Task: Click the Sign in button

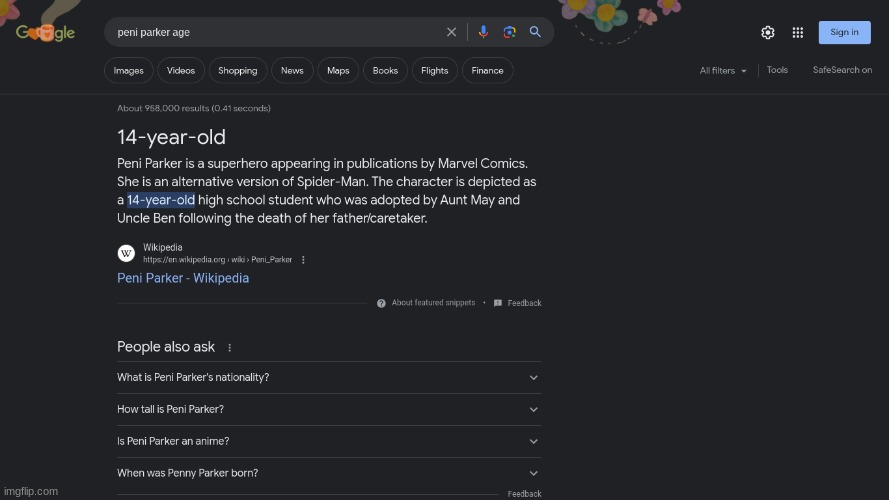Action: pyautogui.click(x=844, y=32)
